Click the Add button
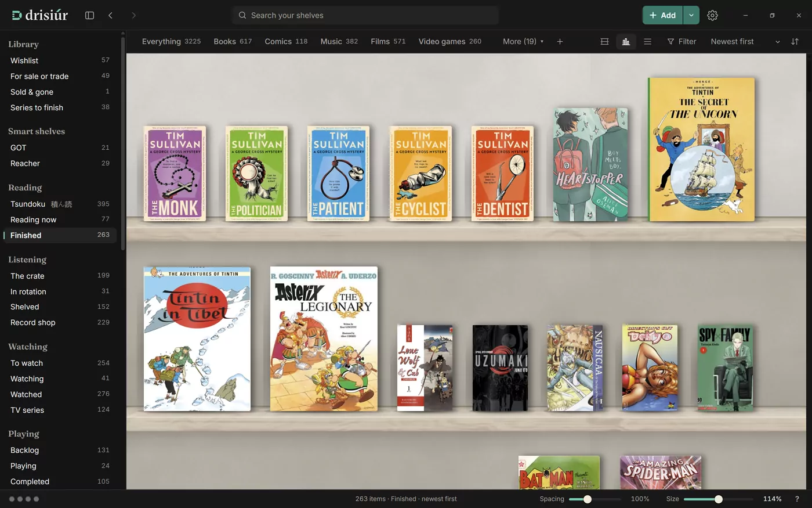Screen dimensions: 812x508 [x=662, y=15]
